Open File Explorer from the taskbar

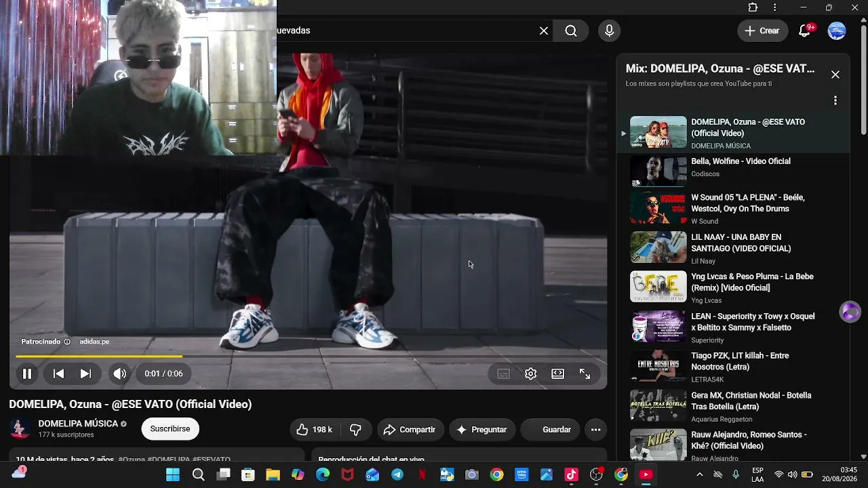click(x=273, y=474)
